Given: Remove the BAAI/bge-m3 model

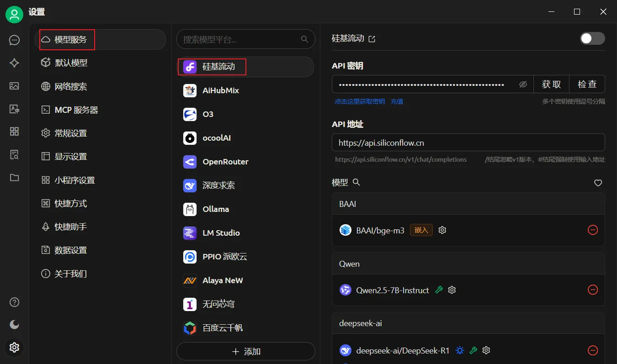Looking at the screenshot, I should pyautogui.click(x=593, y=230).
